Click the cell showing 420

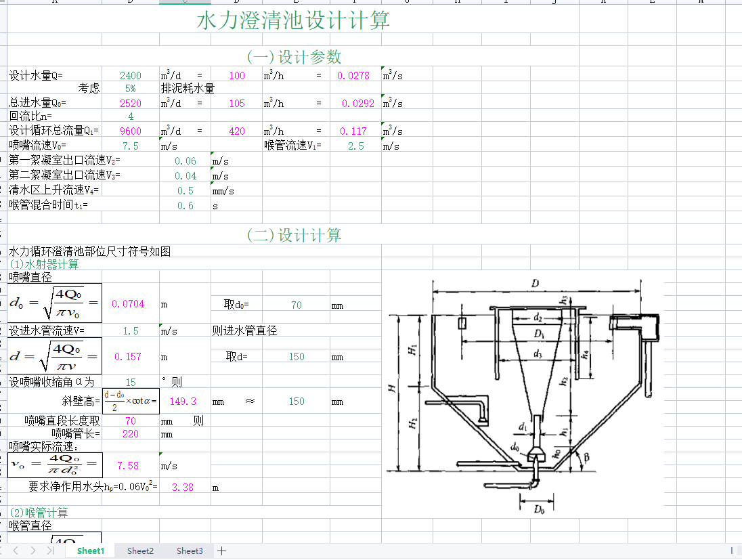(236, 131)
